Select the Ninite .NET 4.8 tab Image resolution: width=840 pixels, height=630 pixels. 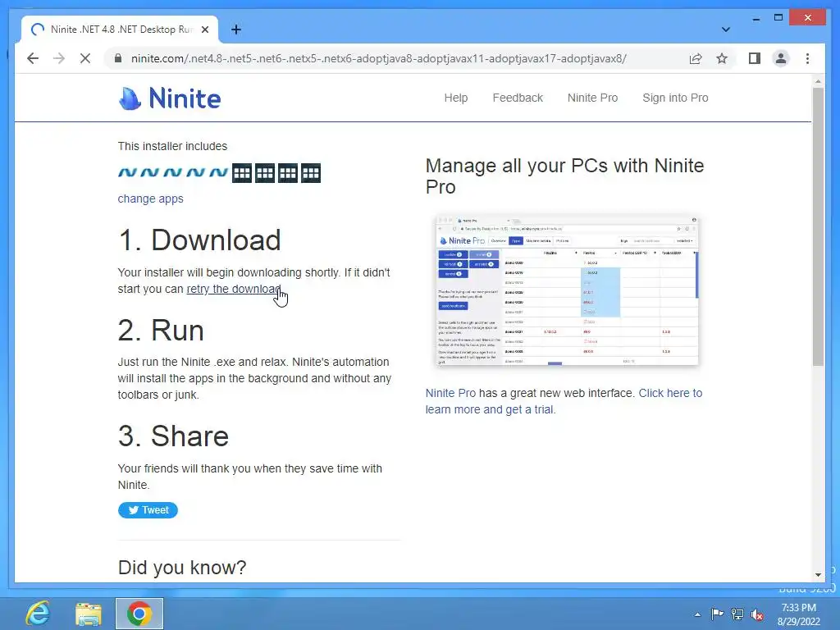point(120,30)
